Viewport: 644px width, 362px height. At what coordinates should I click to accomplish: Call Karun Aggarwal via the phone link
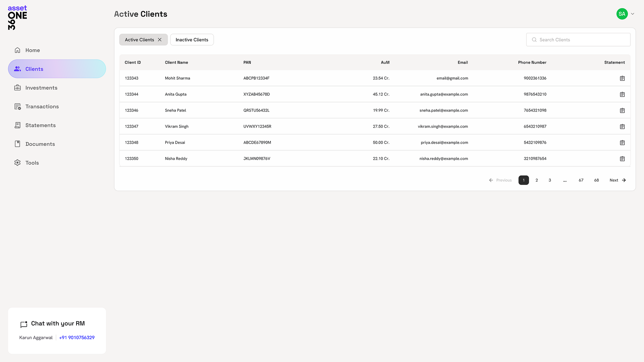click(77, 337)
